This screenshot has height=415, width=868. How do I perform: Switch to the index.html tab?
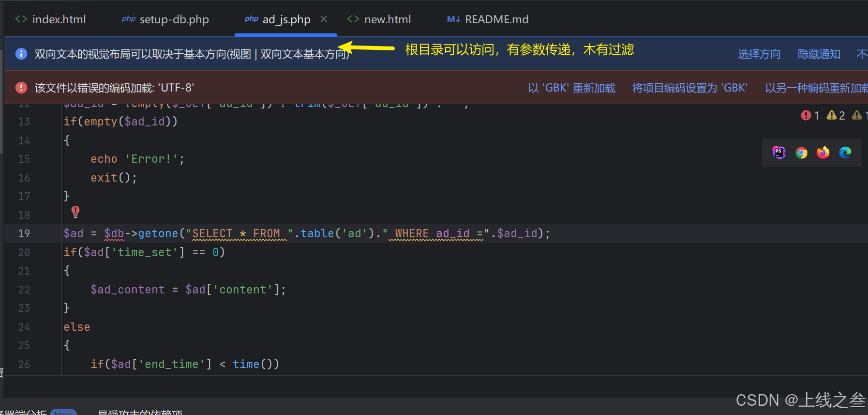(50, 19)
